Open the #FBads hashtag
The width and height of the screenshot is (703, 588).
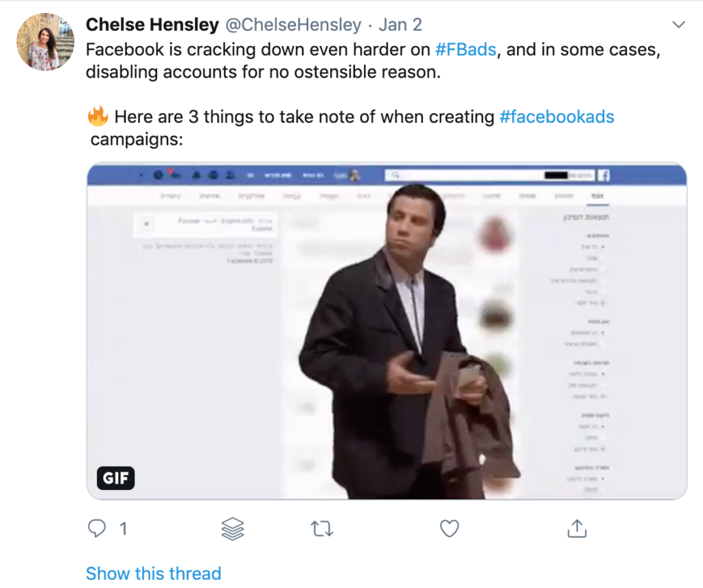(467, 50)
